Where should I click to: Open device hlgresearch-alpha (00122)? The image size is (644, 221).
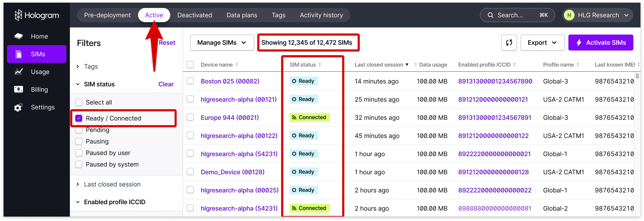click(x=239, y=136)
